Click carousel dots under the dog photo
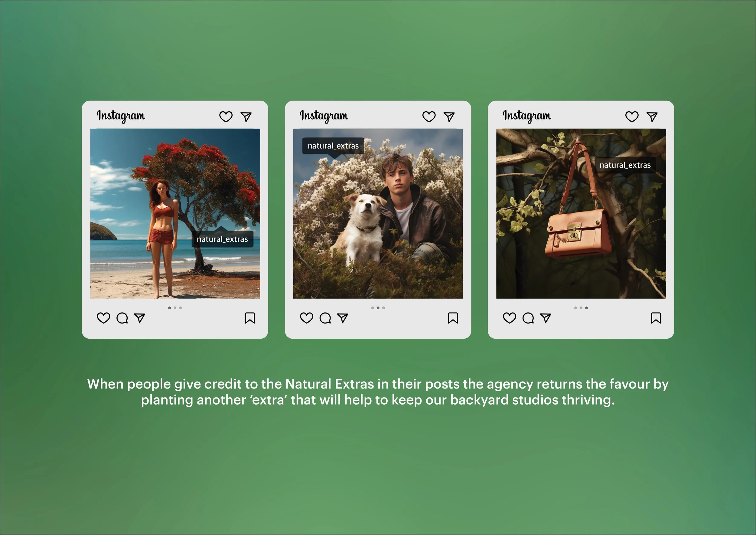Viewport: 756px width, 535px height. point(378,308)
